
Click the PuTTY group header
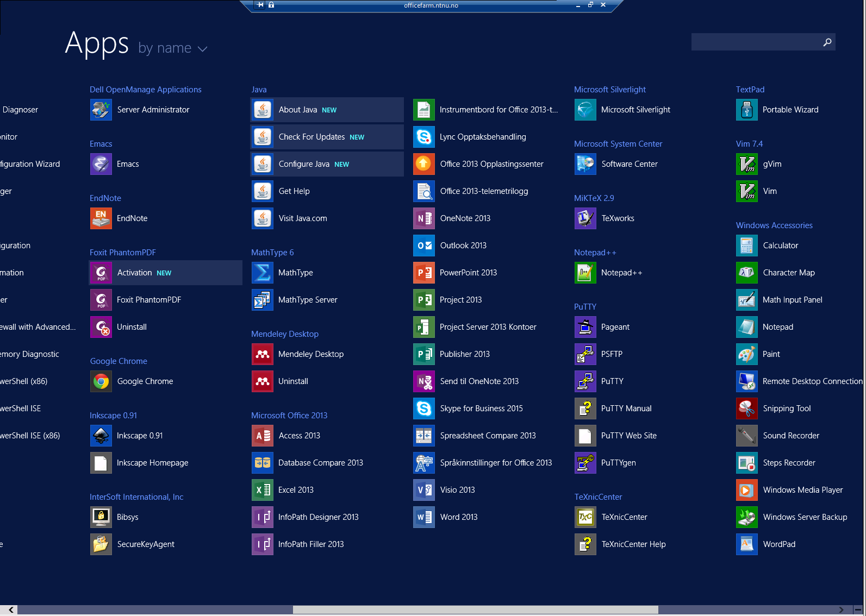(x=585, y=307)
